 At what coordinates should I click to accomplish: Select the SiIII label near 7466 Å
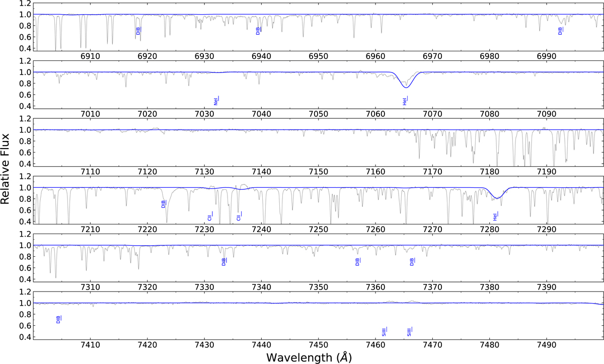pyautogui.click(x=410, y=331)
